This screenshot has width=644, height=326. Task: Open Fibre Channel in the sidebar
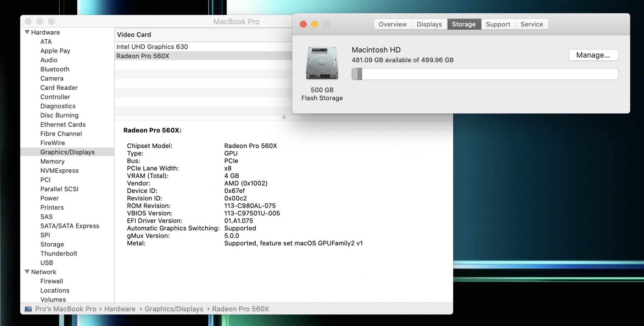[x=61, y=134]
